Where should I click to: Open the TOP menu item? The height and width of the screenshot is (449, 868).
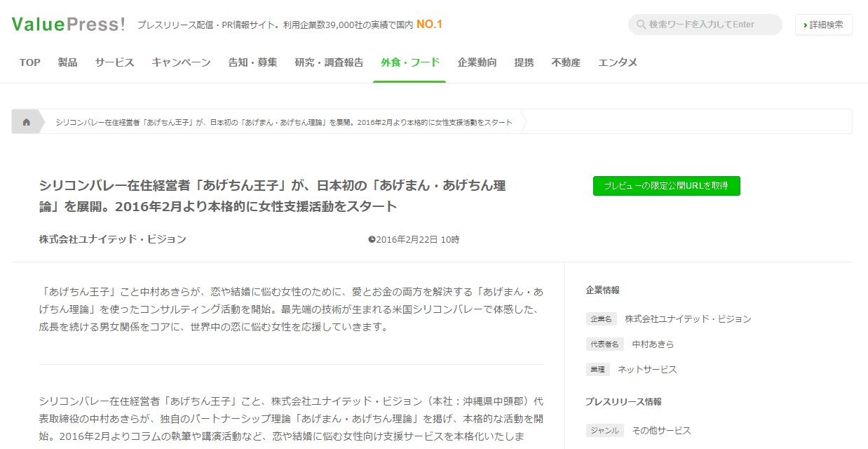(x=29, y=62)
